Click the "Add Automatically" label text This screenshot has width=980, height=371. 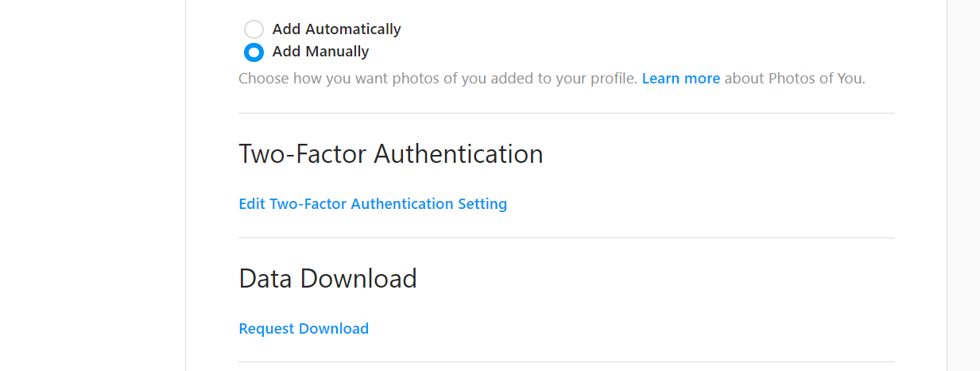(x=336, y=29)
